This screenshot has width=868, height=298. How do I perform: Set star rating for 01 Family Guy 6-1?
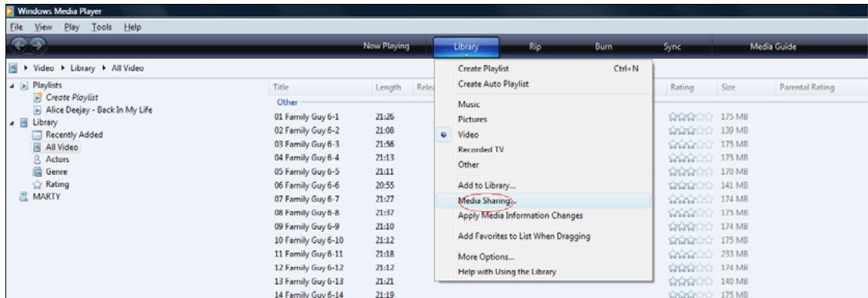coord(690,117)
